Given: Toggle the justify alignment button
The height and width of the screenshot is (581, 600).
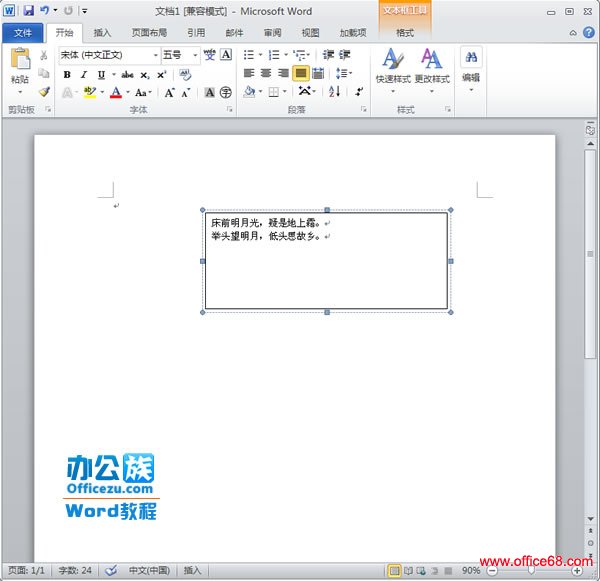Looking at the screenshot, I should pos(300,73).
